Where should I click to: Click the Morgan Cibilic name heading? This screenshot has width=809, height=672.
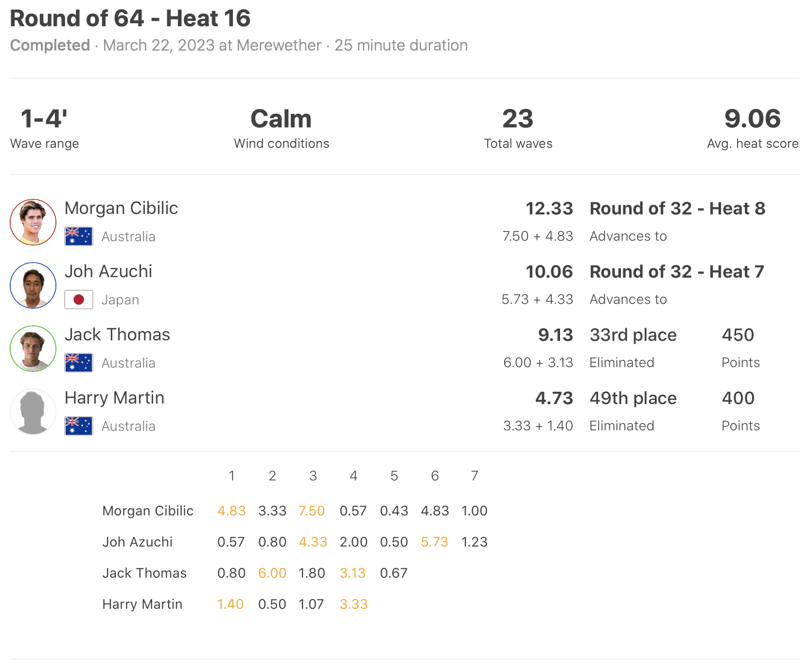(x=122, y=208)
